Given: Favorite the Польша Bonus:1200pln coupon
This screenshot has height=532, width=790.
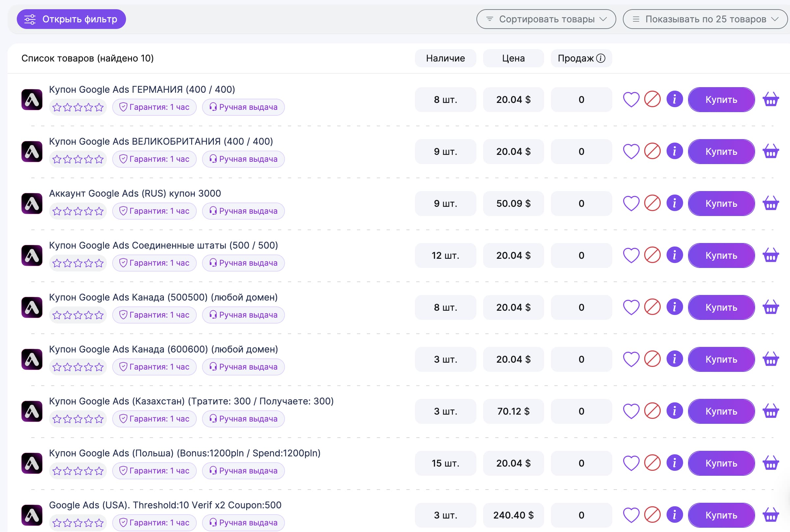Looking at the screenshot, I should click(x=631, y=463).
